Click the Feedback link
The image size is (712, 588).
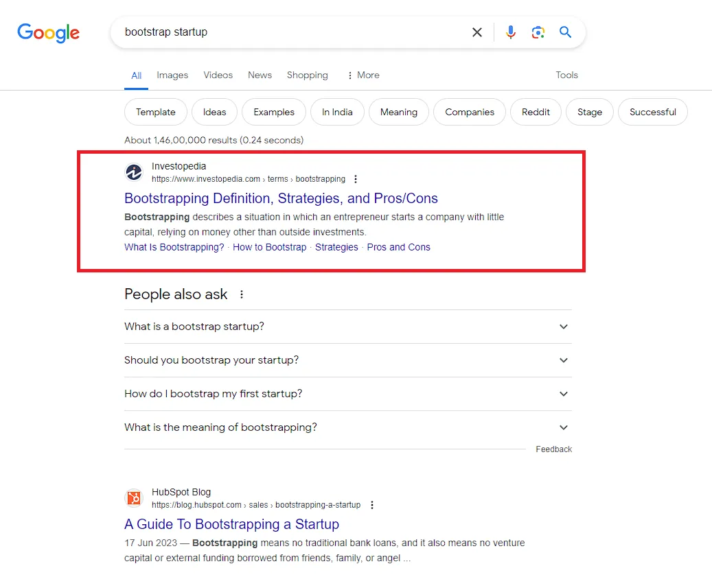point(553,449)
